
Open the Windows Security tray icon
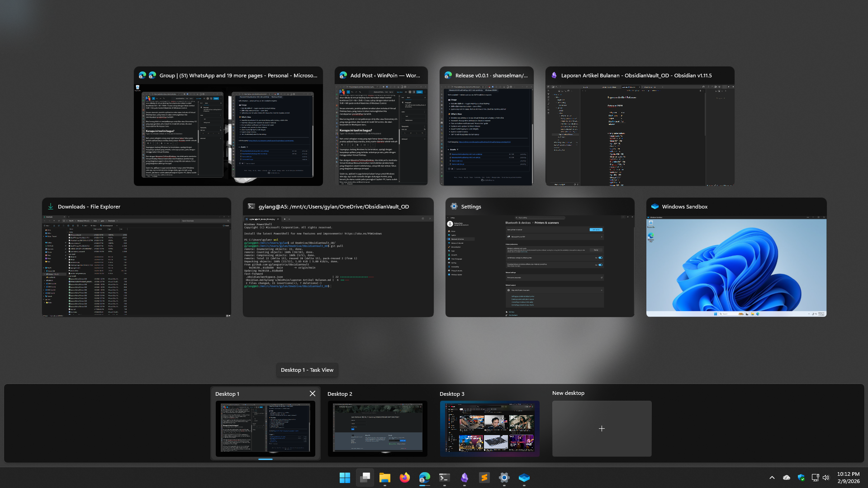(x=801, y=478)
